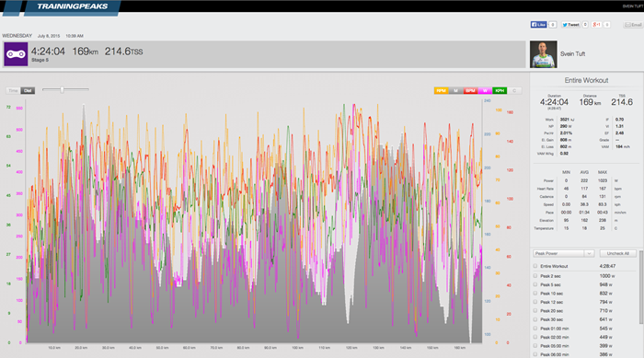Screen dimensions: 644x358
Task: Click the Twitter Tweet button
Action: 571,25
